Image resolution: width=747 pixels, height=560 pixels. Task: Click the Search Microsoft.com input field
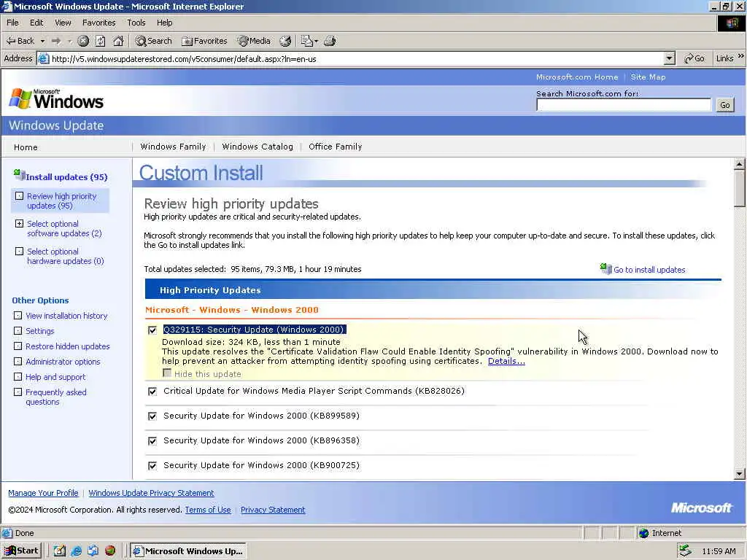pos(624,105)
